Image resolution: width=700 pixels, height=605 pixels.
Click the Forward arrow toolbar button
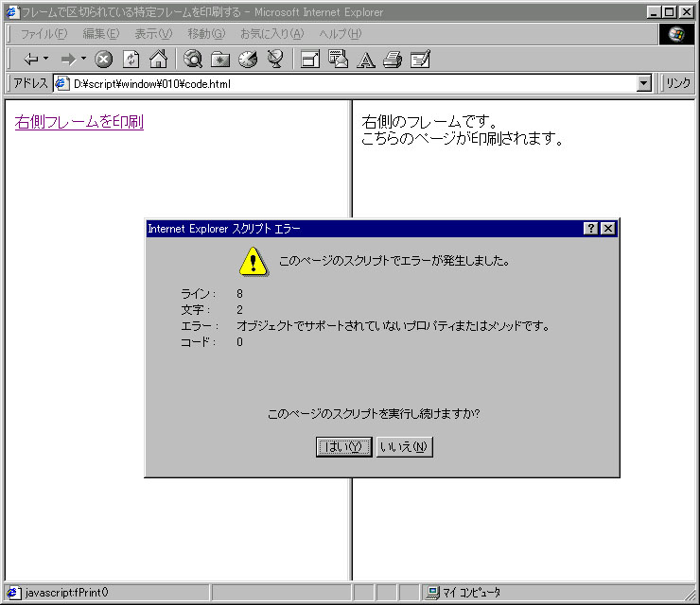click(68, 59)
